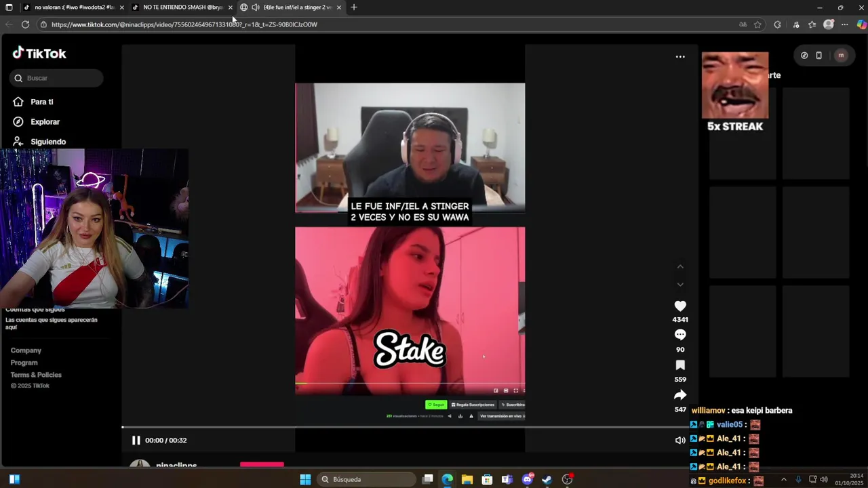Open Discord from taskbar
The width and height of the screenshot is (868, 488).
tap(527, 480)
